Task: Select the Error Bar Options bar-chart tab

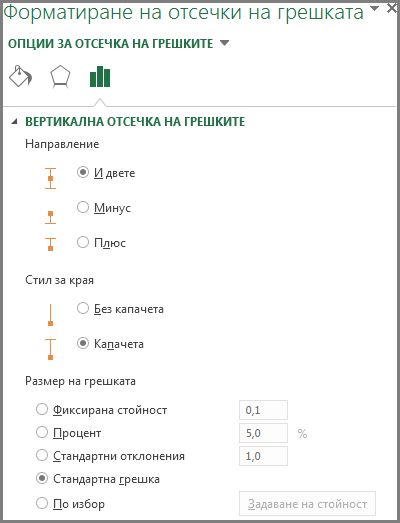Action: (x=100, y=76)
